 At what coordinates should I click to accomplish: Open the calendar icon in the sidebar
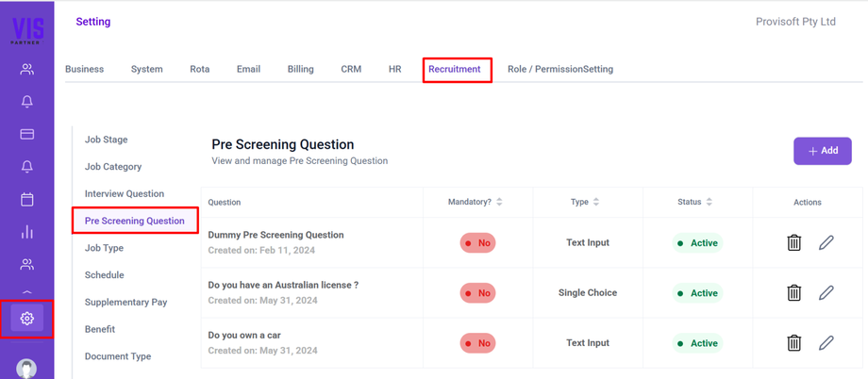point(27,199)
